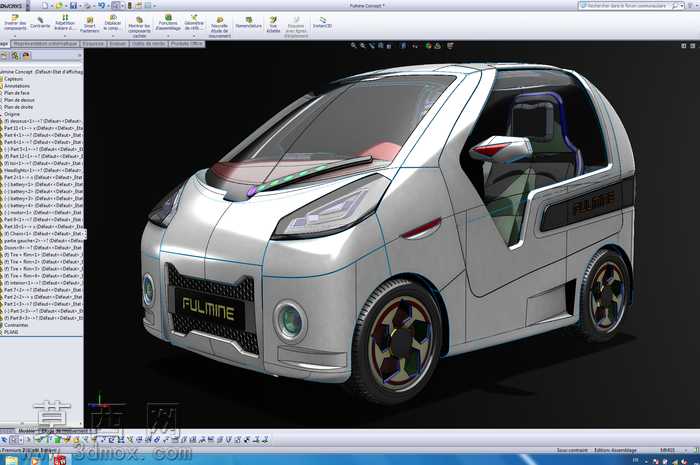Select Doors<9> component in tree
Screen dimensions: 700x465
[42, 248]
